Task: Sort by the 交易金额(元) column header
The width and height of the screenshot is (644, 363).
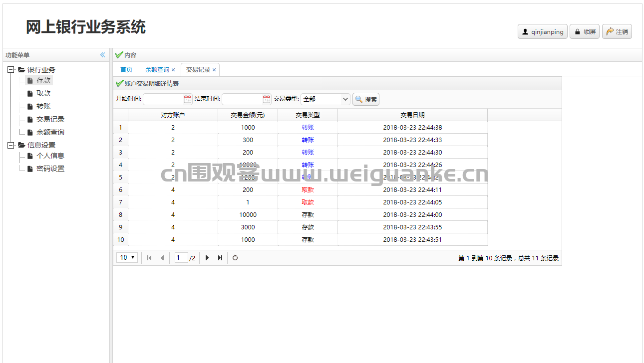Action: click(x=248, y=115)
